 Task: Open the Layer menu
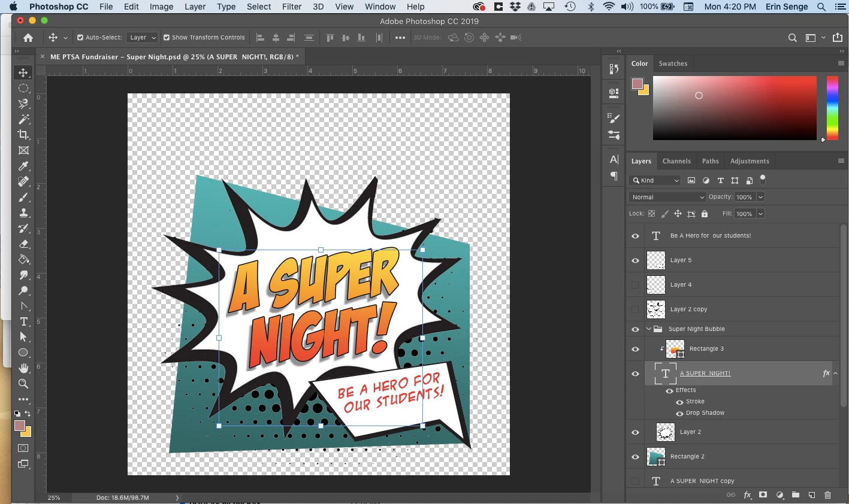click(x=195, y=7)
